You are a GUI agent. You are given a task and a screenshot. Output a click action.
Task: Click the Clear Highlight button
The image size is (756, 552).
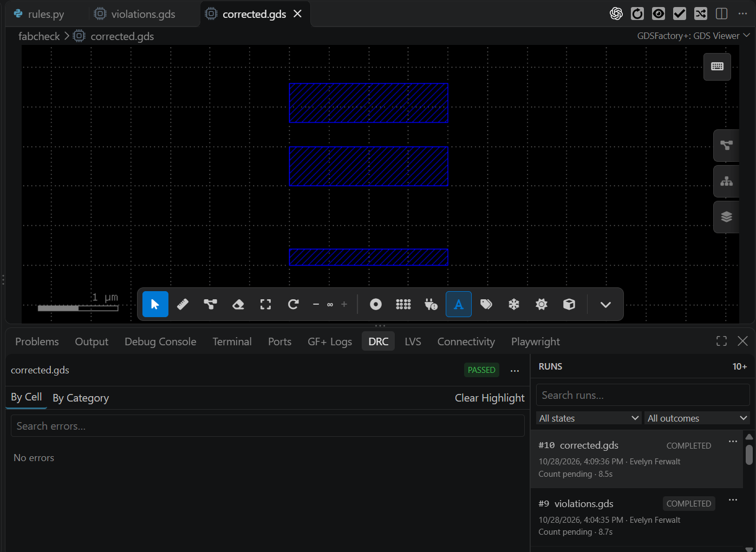(490, 398)
